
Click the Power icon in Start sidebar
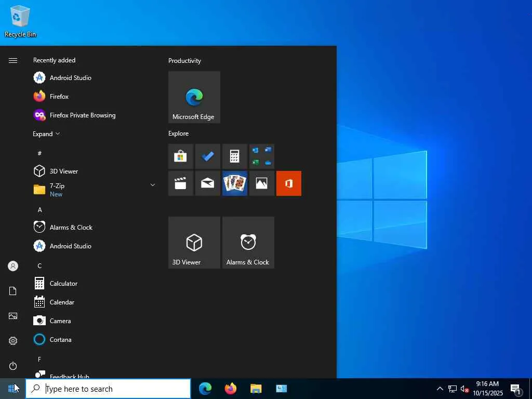click(x=13, y=366)
